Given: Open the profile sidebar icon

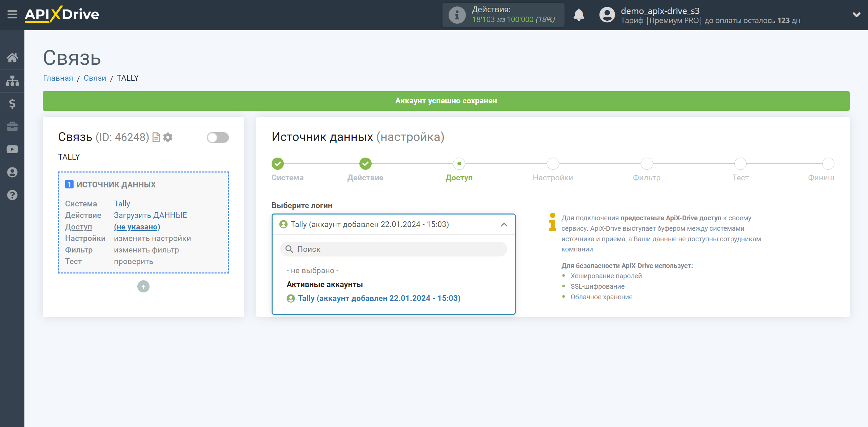Looking at the screenshot, I should coord(12,172).
